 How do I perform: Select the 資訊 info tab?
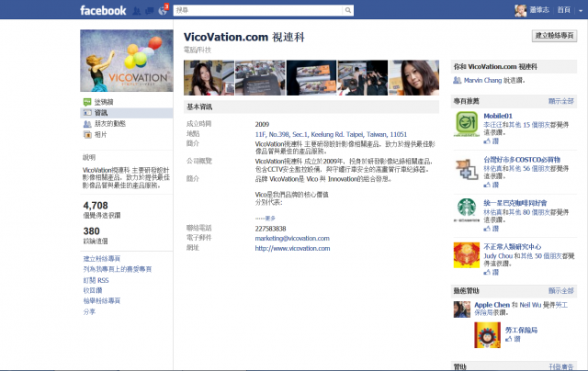[x=127, y=113]
